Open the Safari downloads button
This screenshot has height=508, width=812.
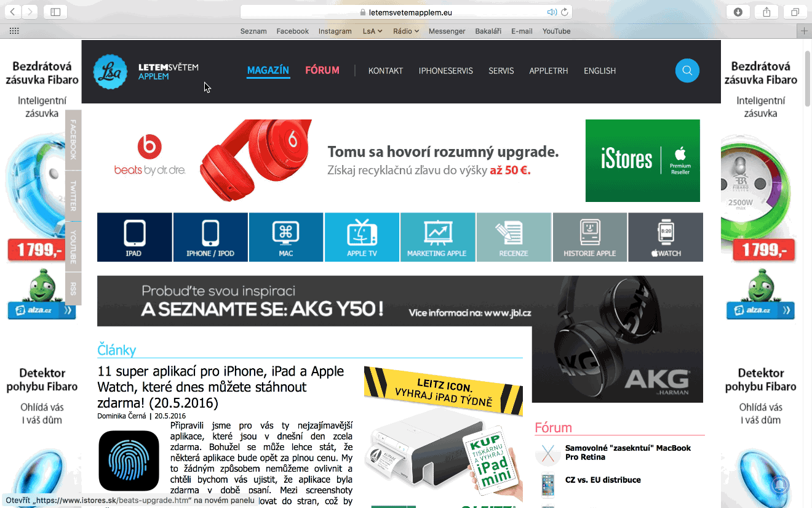tap(738, 12)
